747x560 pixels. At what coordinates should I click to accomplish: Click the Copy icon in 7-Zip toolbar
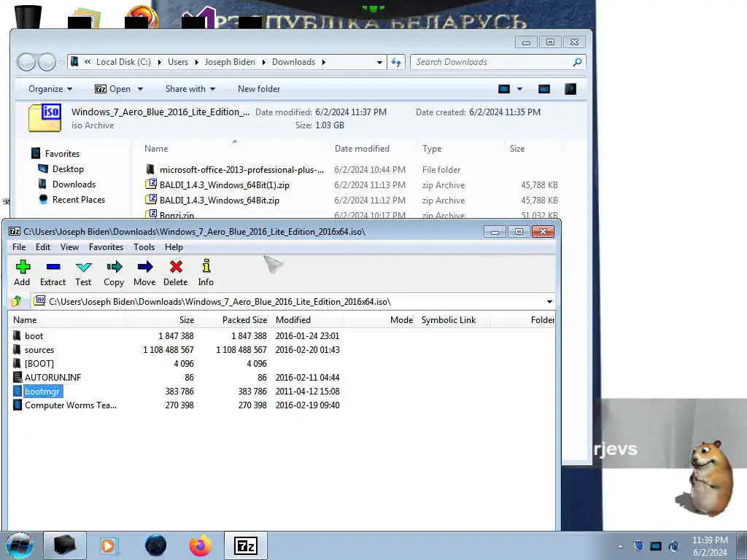pyautogui.click(x=114, y=273)
